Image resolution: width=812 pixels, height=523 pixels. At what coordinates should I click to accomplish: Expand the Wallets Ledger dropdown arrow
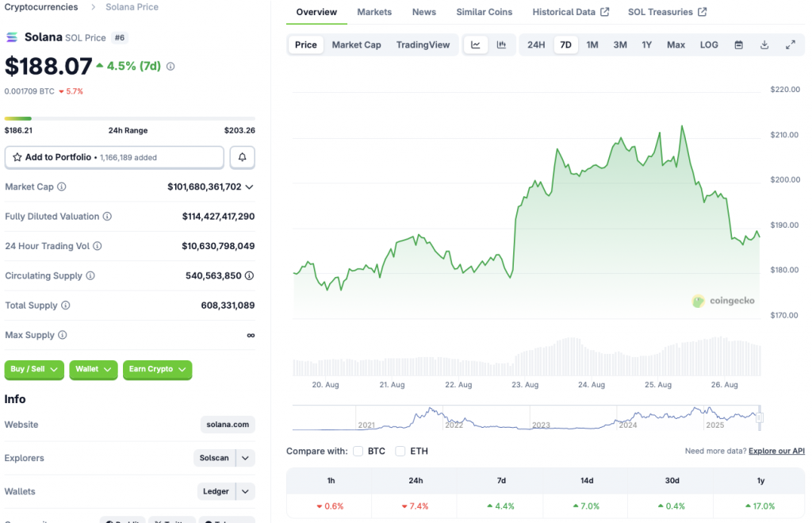coord(246,491)
